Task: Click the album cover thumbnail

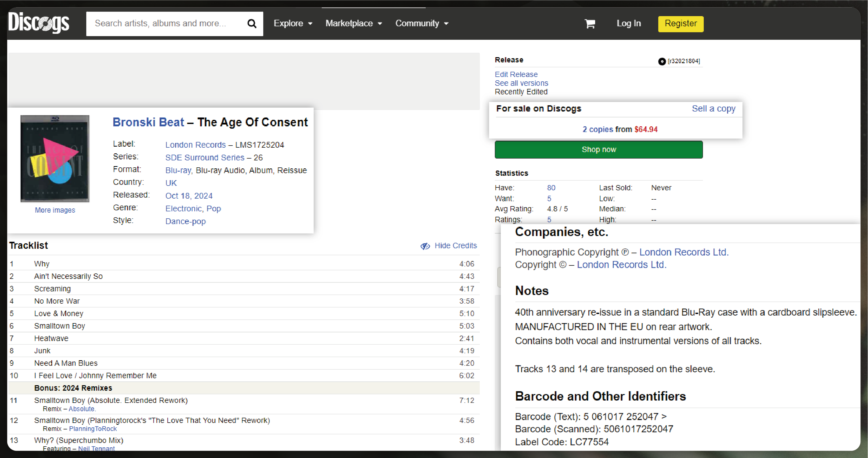Action: click(55, 159)
